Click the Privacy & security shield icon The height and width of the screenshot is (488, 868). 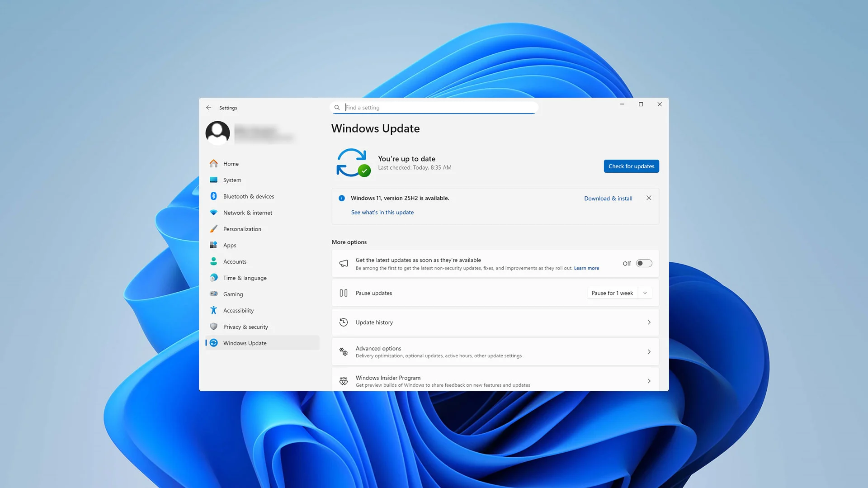point(214,327)
